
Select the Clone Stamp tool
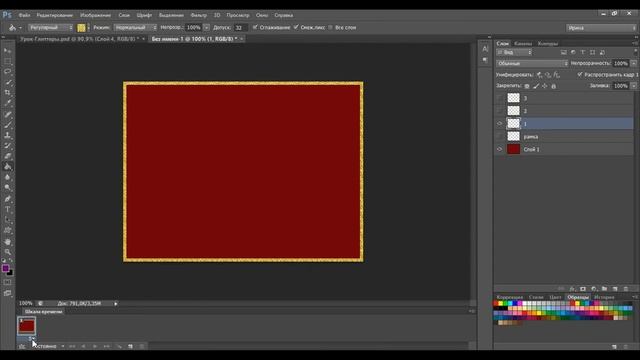click(x=7, y=135)
